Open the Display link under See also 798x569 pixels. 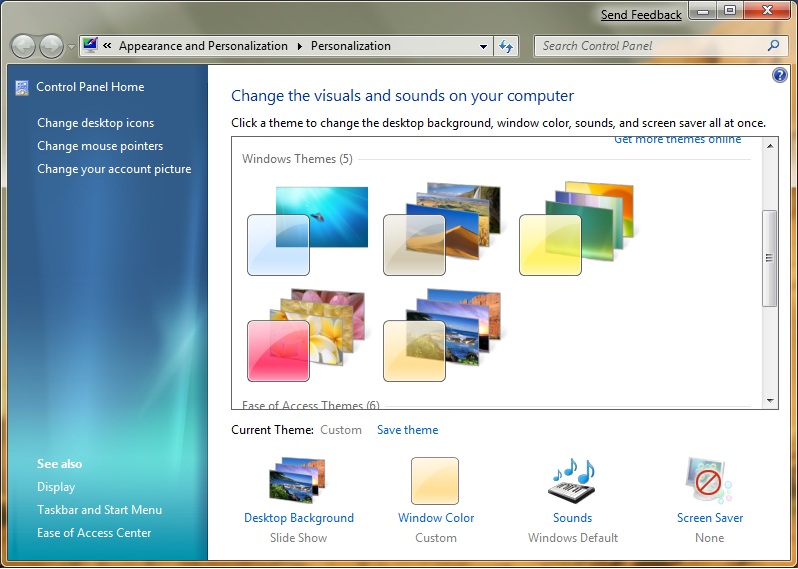[x=56, y=487]
